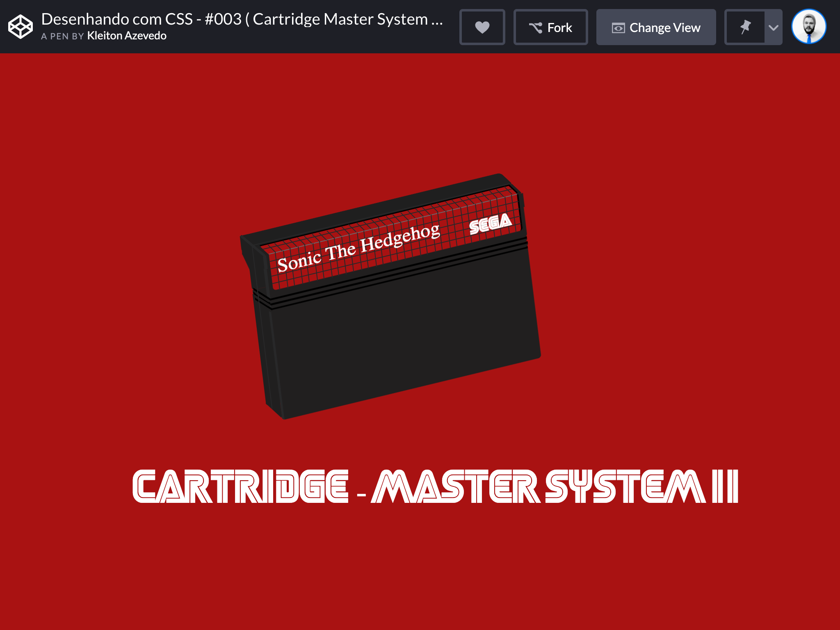Click the word SYSTEM in the heading

pyautogui.click(x=625, y=487)
